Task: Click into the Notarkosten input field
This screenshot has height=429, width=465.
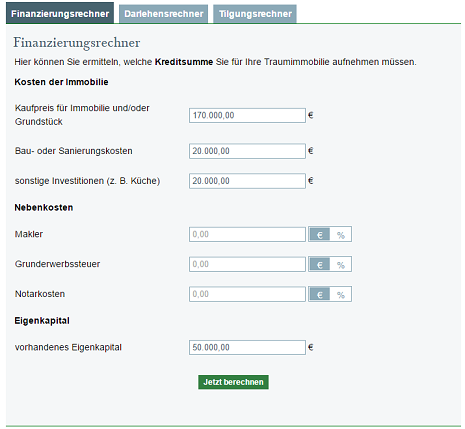Action: (x=247, y=294)
